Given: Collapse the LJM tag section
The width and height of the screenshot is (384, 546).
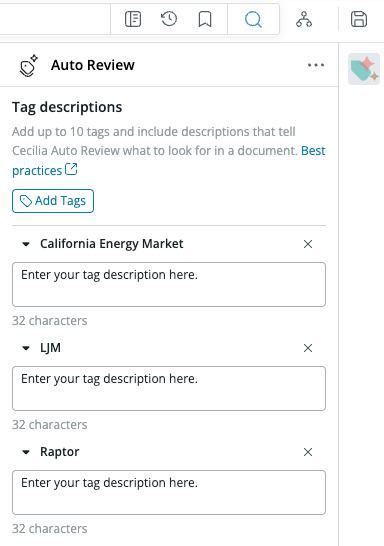Looking at the screenshot, I should (26, 348).
